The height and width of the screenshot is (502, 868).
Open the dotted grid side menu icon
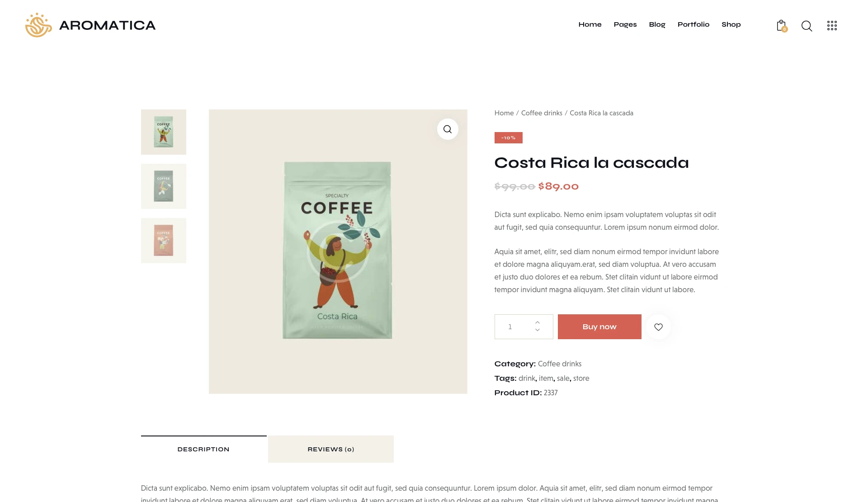point(832,26)
